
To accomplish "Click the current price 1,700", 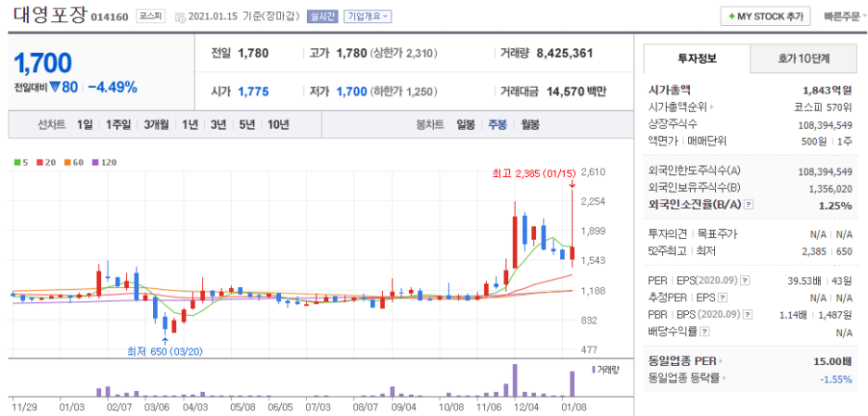I will tap(44, 63).
